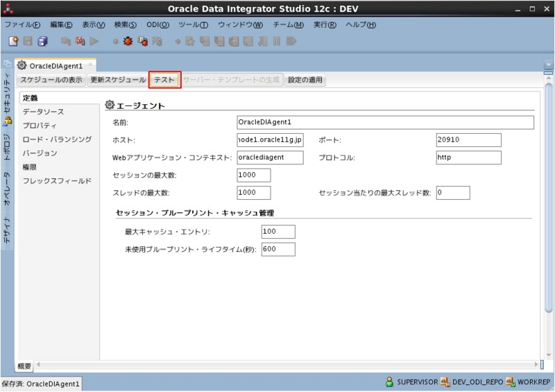Open the ウィンドウ menu
Image resolution: width=555 pixels, height=392 pixels.
tap(240, 25)
